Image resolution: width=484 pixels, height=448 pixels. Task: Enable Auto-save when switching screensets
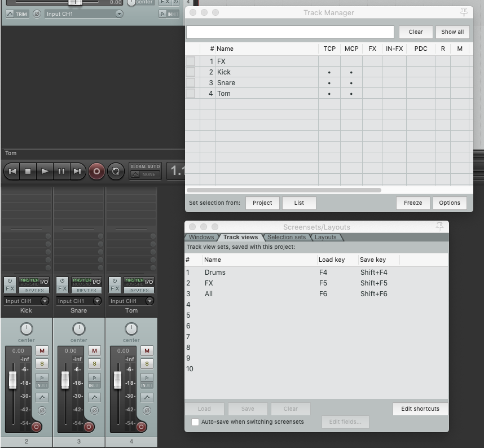click(x=195, y=421)
